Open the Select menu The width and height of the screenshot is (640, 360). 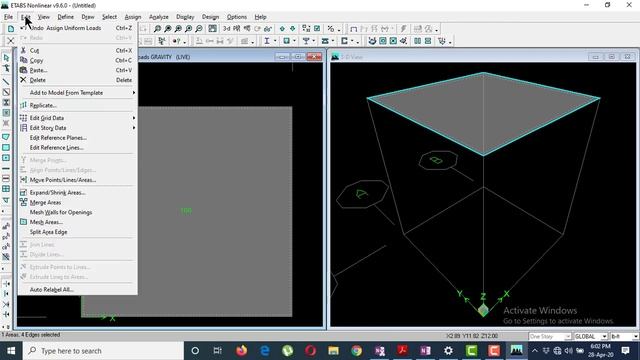pos(109,17)
